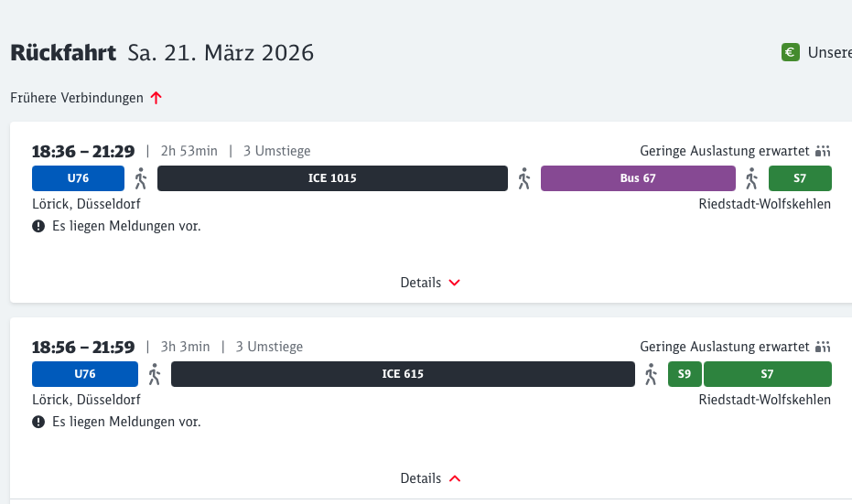Click occupancy people icon of 18:56 connection
Screen dimensions: 852x504
823,347
